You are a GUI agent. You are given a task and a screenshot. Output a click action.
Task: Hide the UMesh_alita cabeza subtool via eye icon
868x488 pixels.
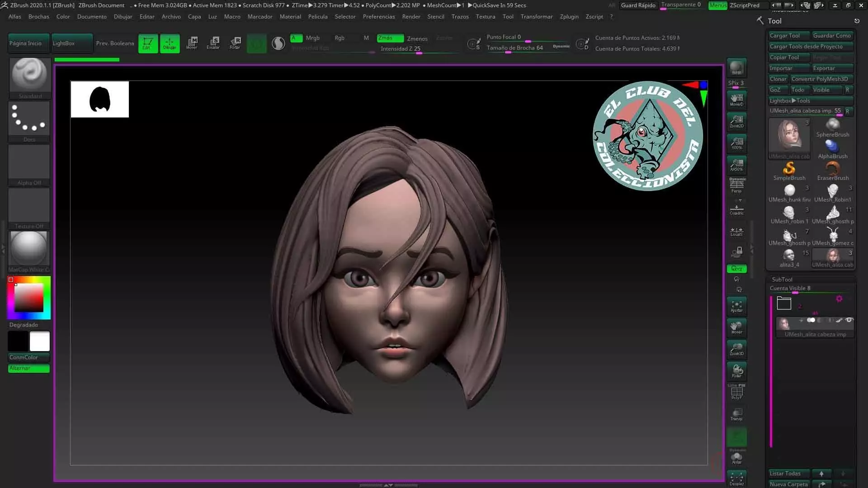click(849, 320)
